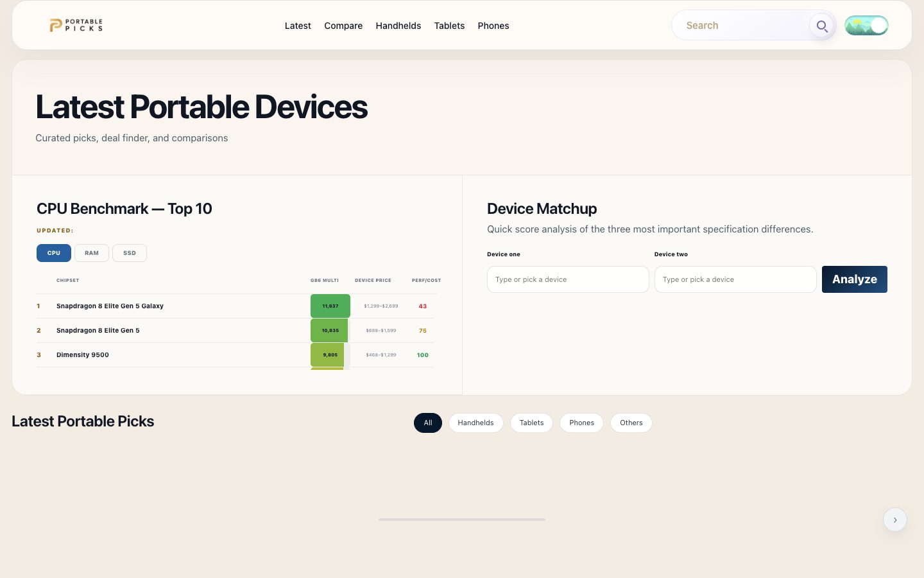Viewport: 924px width, 578px height.
Task: Click the 10,835 score bar
Action: [x=329, y=331]
